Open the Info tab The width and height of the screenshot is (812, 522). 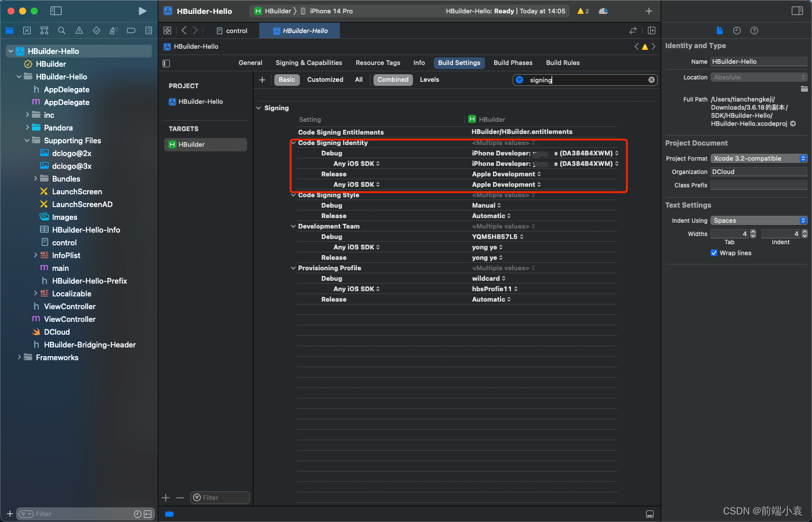(x=419, y=63)
